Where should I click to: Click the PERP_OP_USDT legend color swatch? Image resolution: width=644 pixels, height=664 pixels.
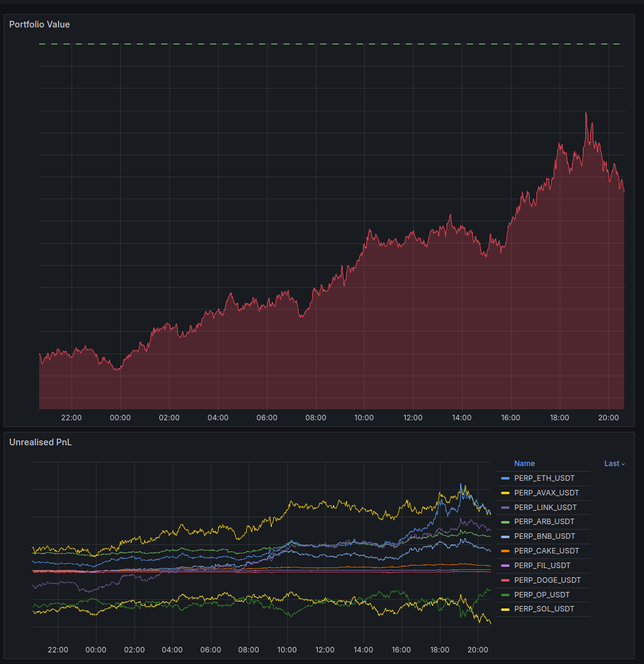click(505, 595)
